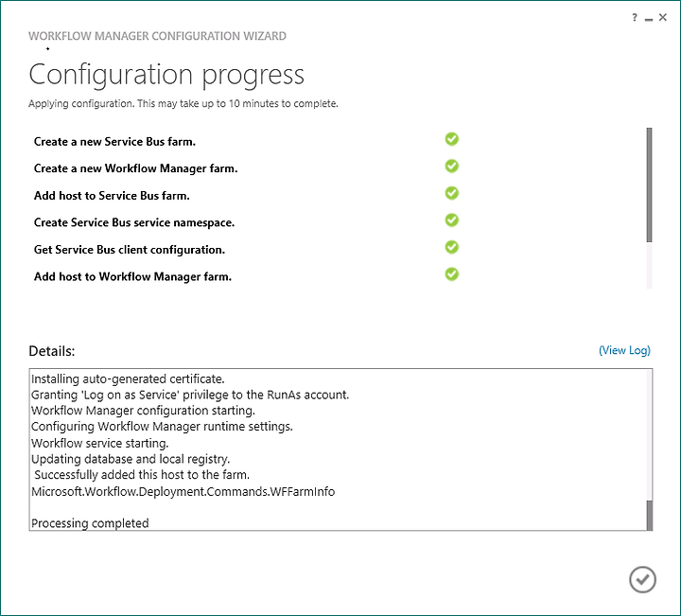681x616 pixels.
Task: Click the Details log scrollbar thumb
Action: click(650, 516)
